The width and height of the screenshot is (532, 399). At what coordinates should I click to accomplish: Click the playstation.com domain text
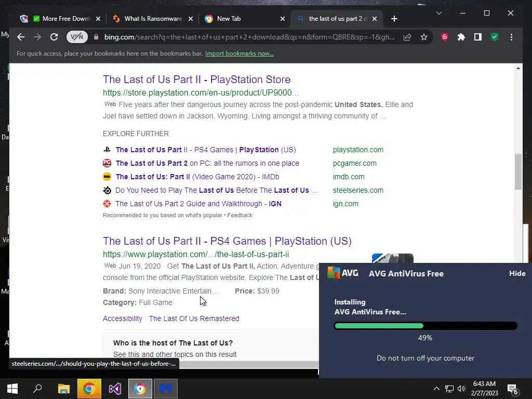click(x=358, y=150)
